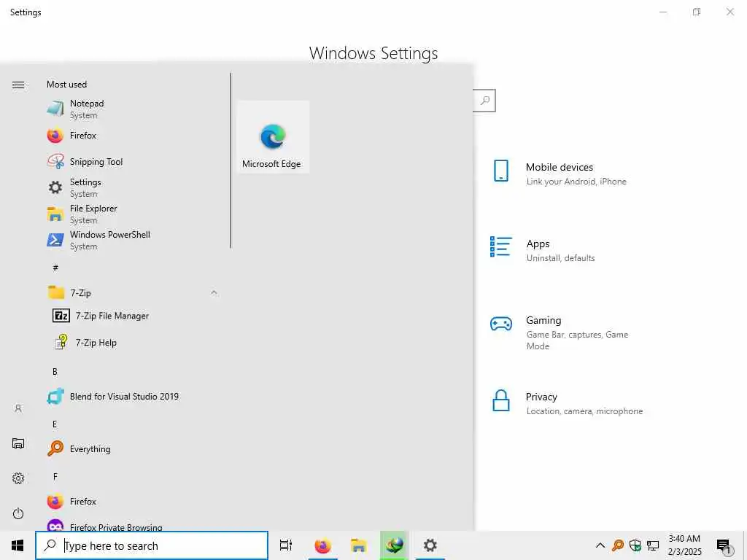Click the F letter header
The width and height of the screenshot is (747, 560).
(55, 476)
